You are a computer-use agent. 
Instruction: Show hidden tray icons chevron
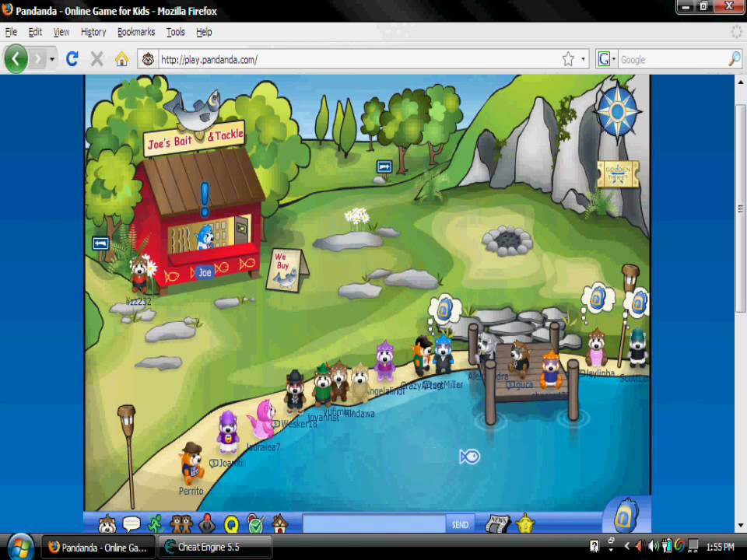click(x=627, y=547)
